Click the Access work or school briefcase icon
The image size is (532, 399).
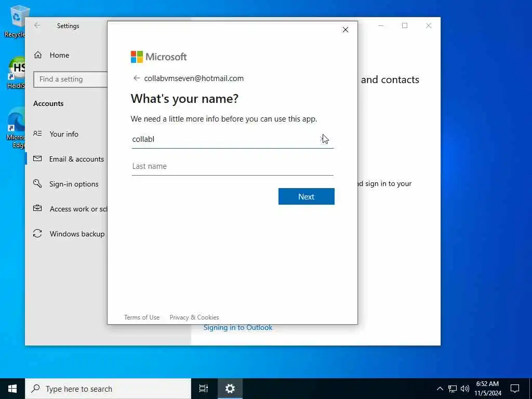point(37,208)
